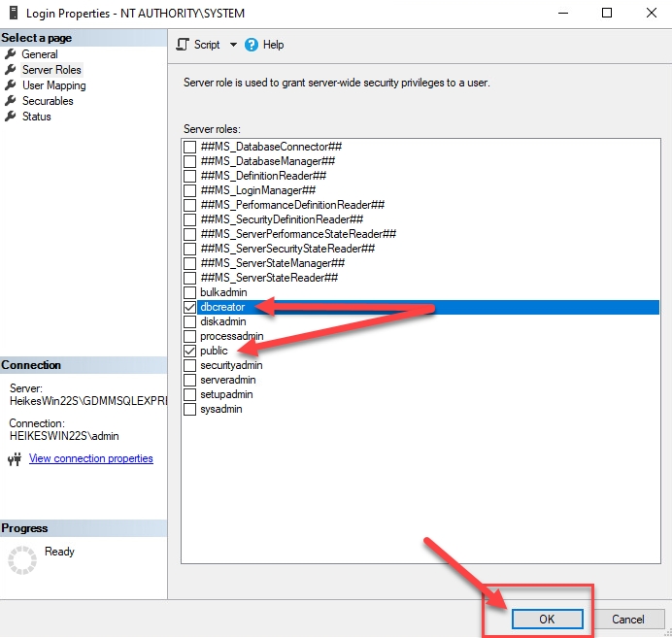Tick ##MS_ServerSecurityStateReader## checkbox
The image size is (672, 638).
click(190, 249)
